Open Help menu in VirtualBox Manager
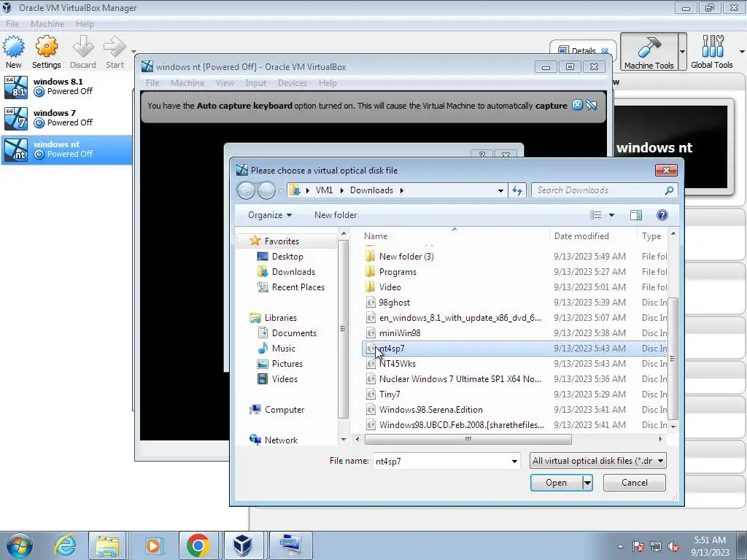Screen dimensions: 747x560 pyautogui.click(x=85, y=24)
